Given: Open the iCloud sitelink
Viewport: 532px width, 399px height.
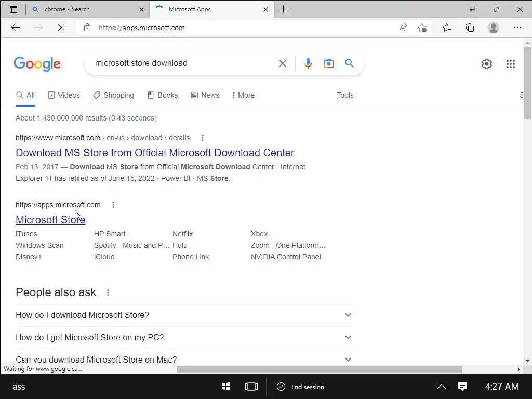Looking at the screenshot, I should click(104, 257).
